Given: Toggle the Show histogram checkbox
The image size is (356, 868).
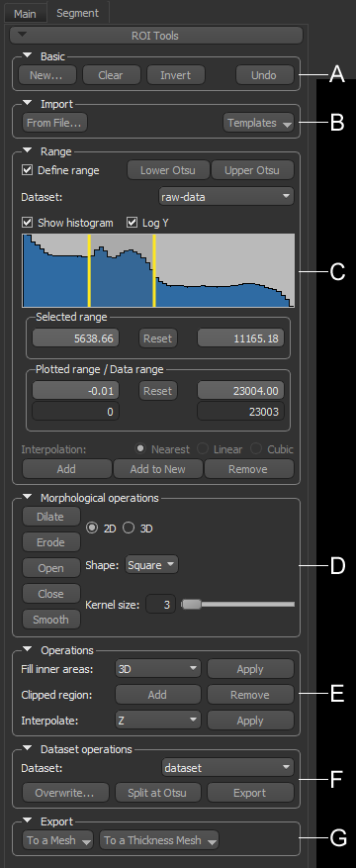Looking at the screenshot, I should coord(27,223).
